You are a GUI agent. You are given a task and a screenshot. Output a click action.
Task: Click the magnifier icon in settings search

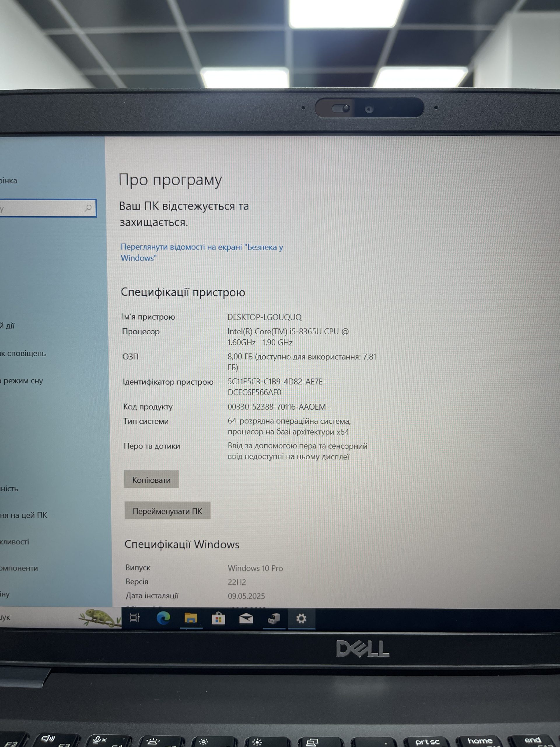click(88, 208)
